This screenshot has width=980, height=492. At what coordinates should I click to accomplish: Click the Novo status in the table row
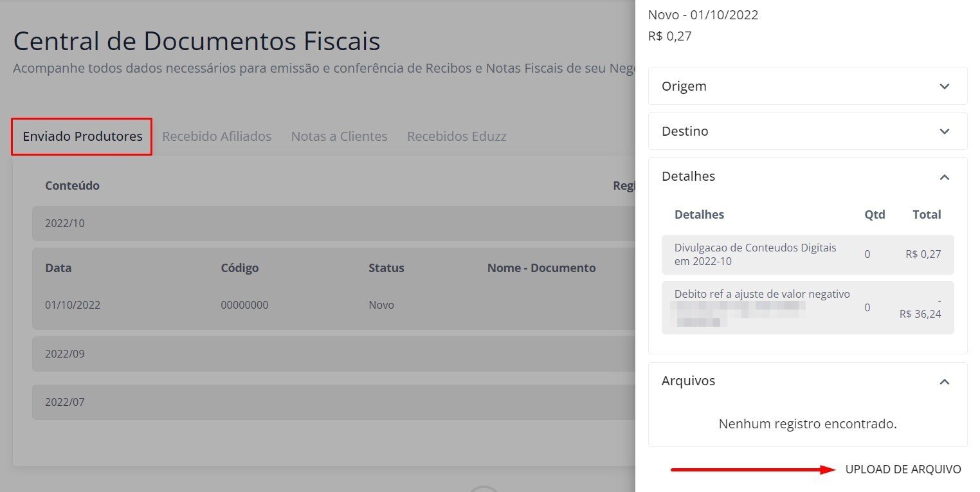tap(381, 305)
